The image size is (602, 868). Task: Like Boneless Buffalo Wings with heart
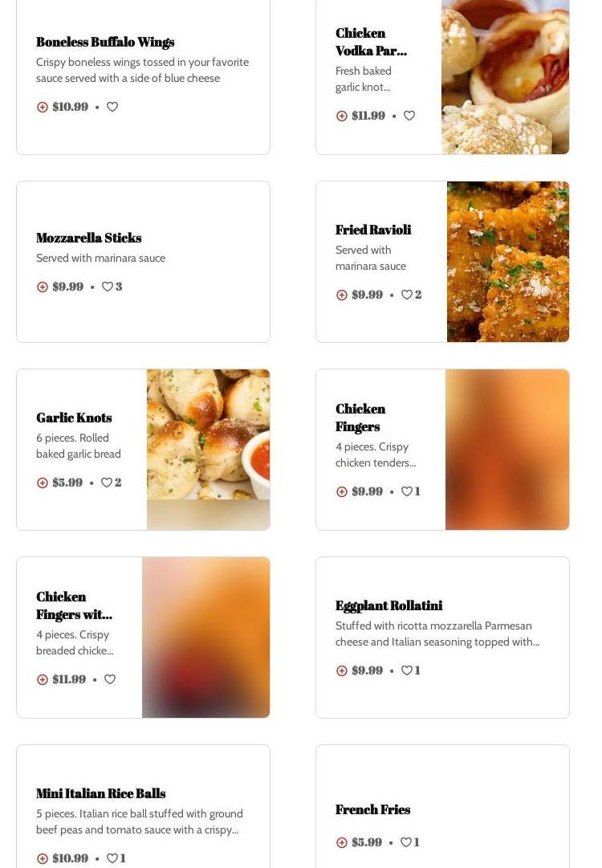coord(112,106)
